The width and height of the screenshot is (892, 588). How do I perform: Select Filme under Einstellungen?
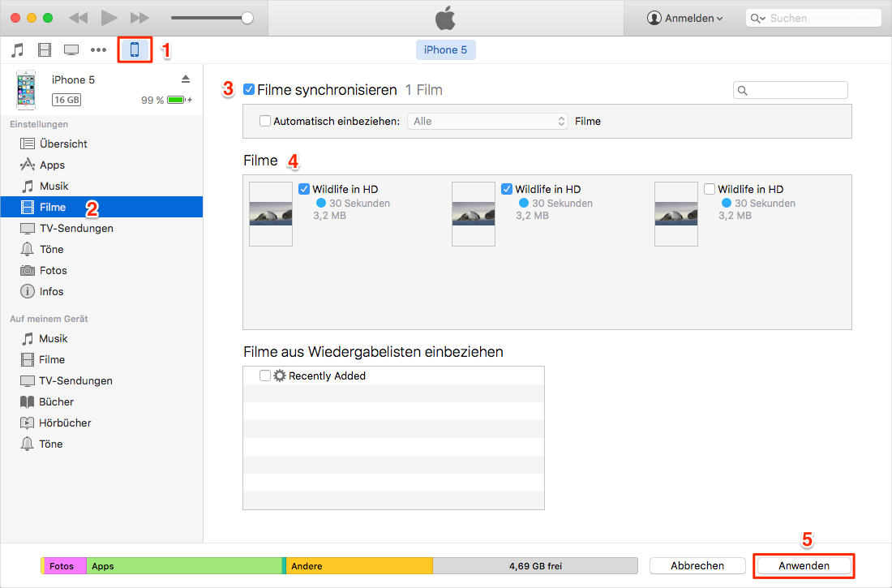pos(102,207)
